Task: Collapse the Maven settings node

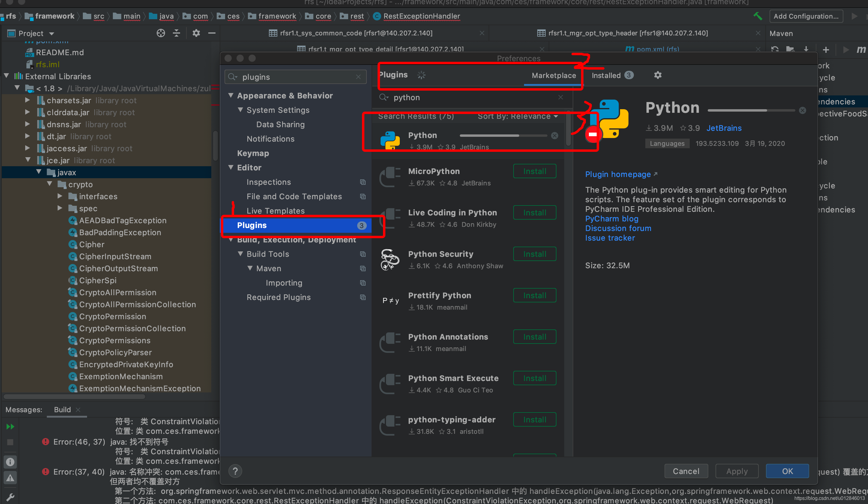Action: [x=250, y=268]
